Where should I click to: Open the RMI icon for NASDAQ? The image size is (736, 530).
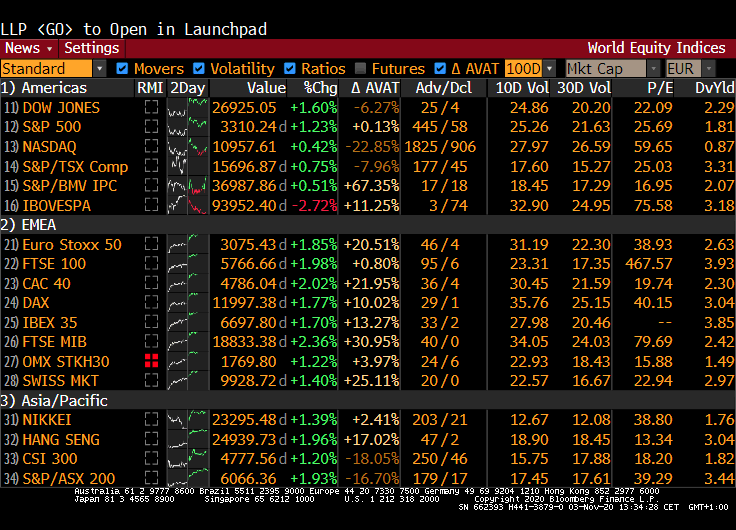[x=151, y=146]
